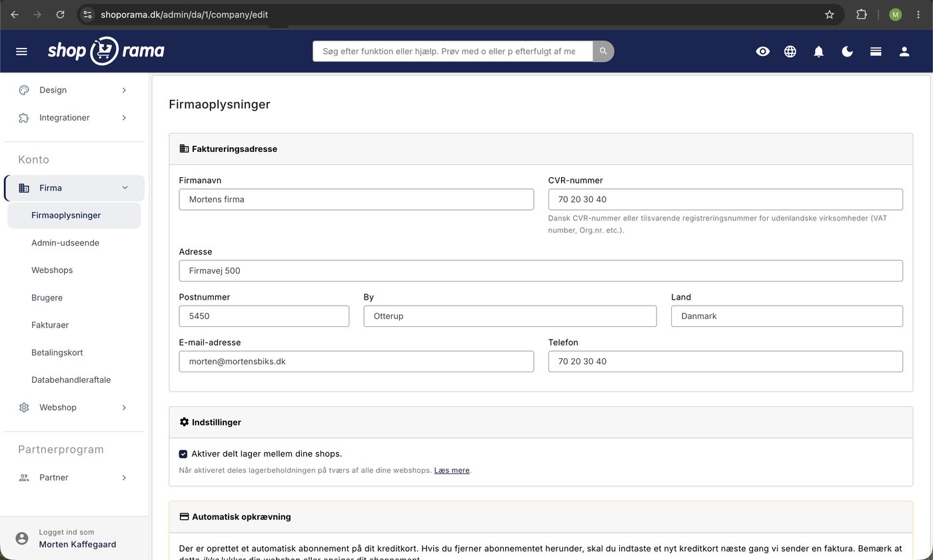This screenshot has width=933, height=560.
Task: Click the browser forward arrow
Action: point(37,14)
